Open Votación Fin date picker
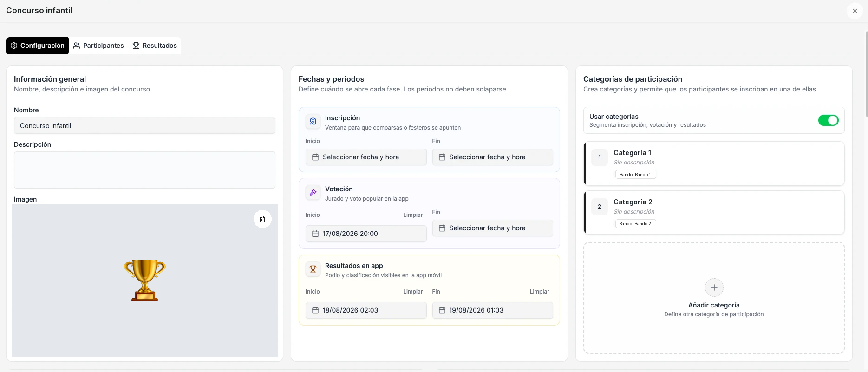Image resolution: width=868 pixels, height=372 pixels. coord(492,228)
